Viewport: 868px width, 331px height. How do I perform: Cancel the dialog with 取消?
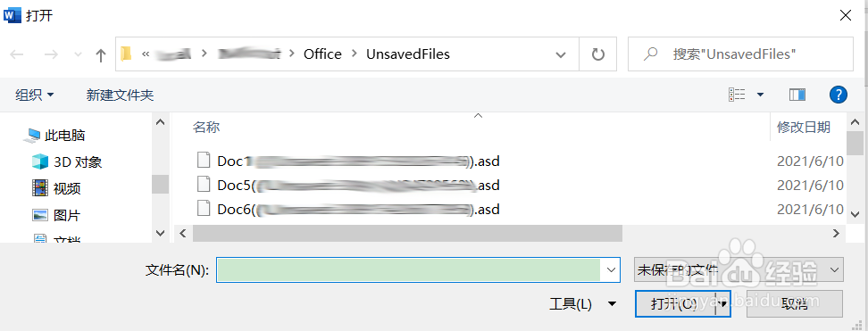(x=795, y=304)
